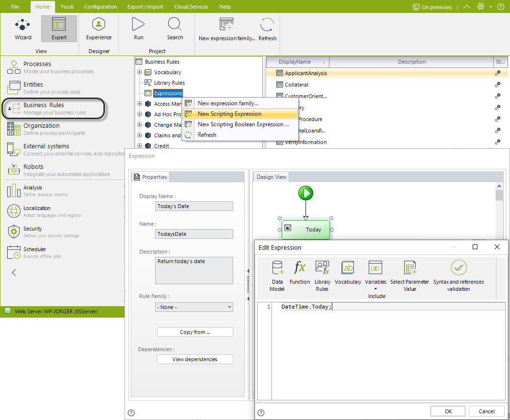The image size is (510, 420).
Task: Run Syntax and references validation
Action: [x=458, y=276]
